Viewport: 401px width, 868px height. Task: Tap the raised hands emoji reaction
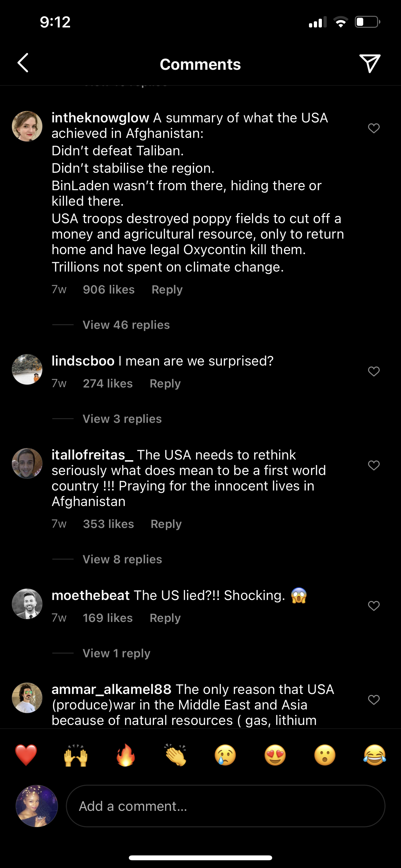[x=76, y=755]
